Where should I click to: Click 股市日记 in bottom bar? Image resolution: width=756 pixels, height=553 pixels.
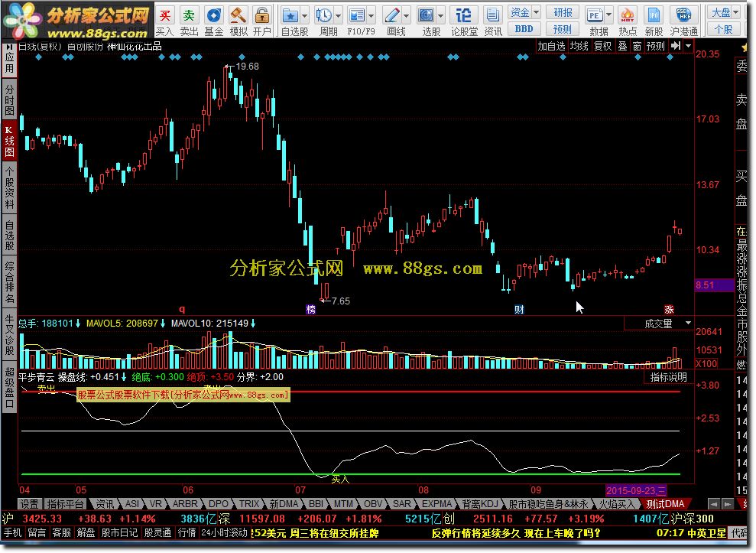pyautogui.click(x=119, y=533)
